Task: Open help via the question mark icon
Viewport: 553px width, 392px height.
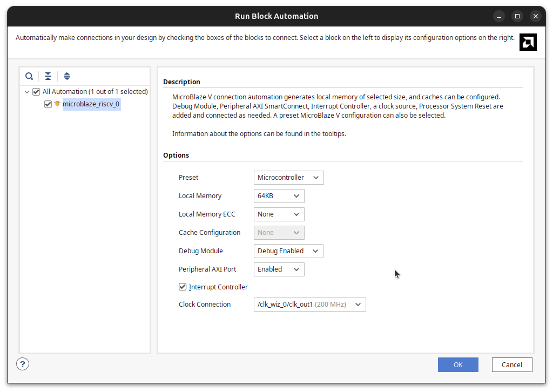Action: click(22, 363)
